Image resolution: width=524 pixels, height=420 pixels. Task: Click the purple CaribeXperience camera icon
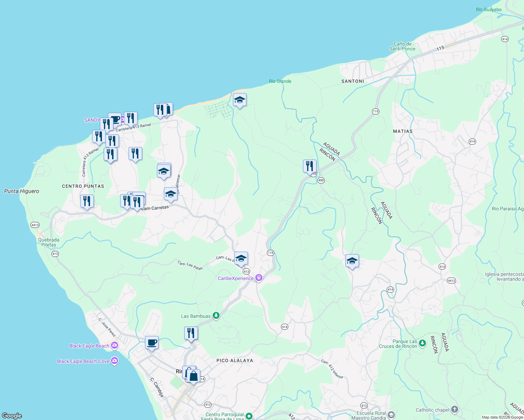[x=259, y=277]
